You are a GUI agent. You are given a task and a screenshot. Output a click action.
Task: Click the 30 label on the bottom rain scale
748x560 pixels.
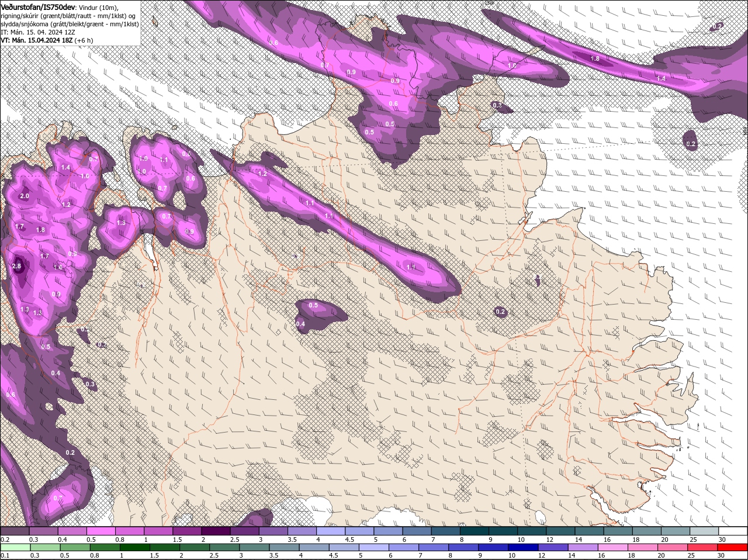pyautogui.click(x=721, y=556)
